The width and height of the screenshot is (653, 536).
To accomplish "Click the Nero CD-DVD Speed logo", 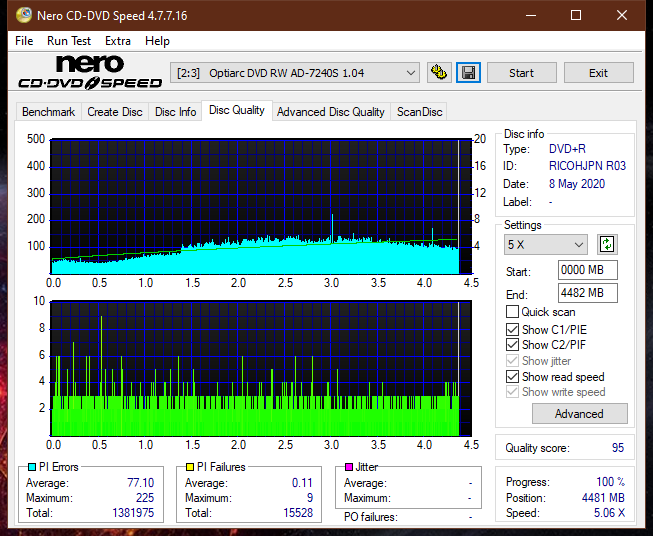I will coord(90,72).
